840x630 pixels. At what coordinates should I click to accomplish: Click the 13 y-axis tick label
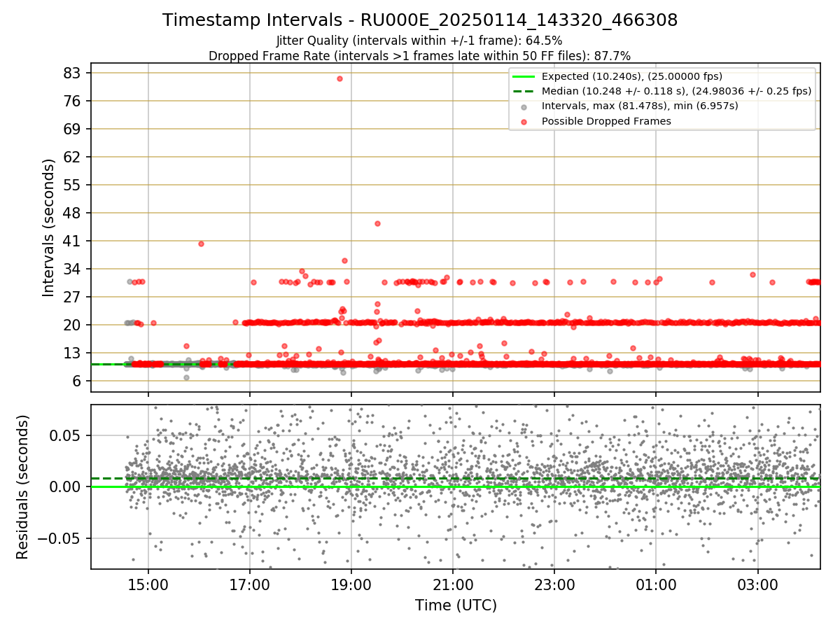coord(73,353)
